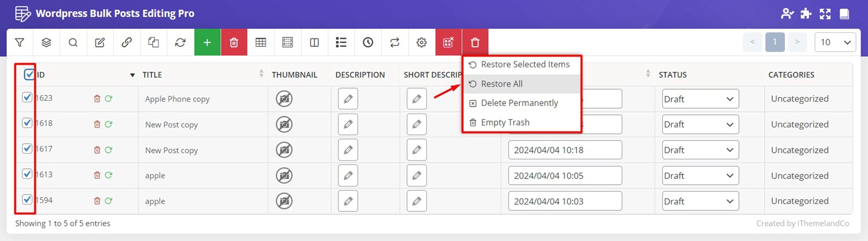Open Status dropdown for row 1618
This screenshot has height=241, width=868.
pos(700,124)
